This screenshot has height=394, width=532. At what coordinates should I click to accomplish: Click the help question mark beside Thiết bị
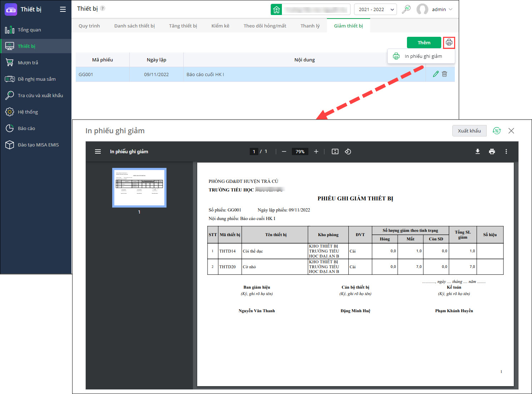(x=103, y=8)
